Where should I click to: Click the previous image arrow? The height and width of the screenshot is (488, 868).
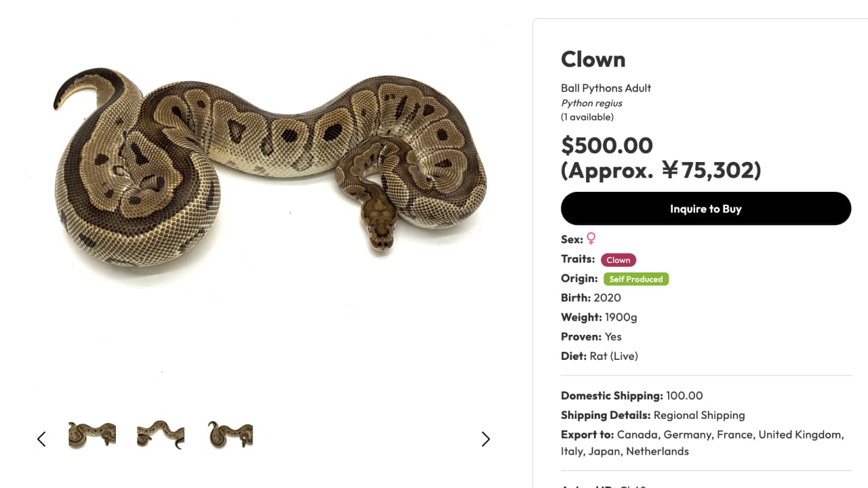tap(41, 439)
